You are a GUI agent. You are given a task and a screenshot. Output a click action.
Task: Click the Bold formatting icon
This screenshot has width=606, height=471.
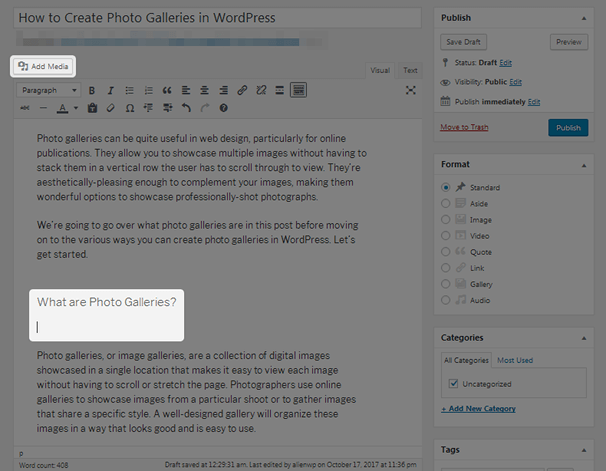(93, 90)
